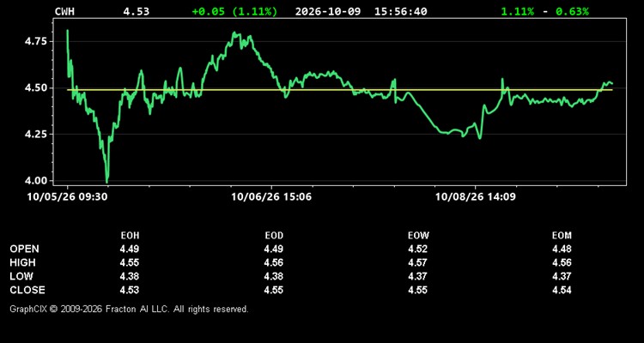Click the EOH OPEN cell 4.49
Image resolution: width=644 pixels, height=343 pixels.
pyautogui.click(x=130, y=249)
